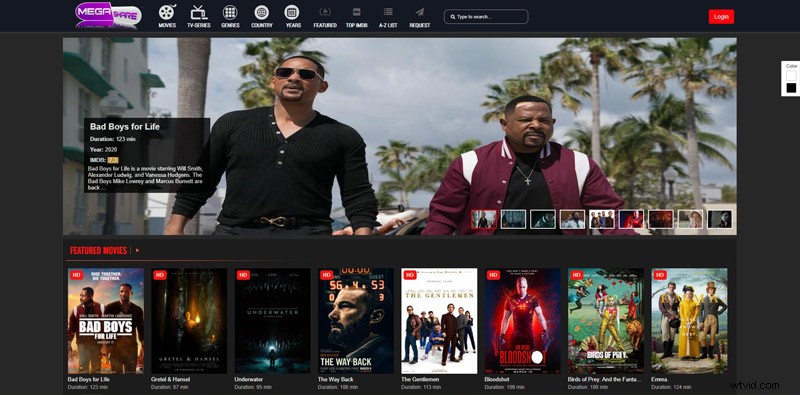The width and height of the screenshot is (800, 395).
Task: Click the arrow next to Featured Movies
Action: click(x=137, y=251)
